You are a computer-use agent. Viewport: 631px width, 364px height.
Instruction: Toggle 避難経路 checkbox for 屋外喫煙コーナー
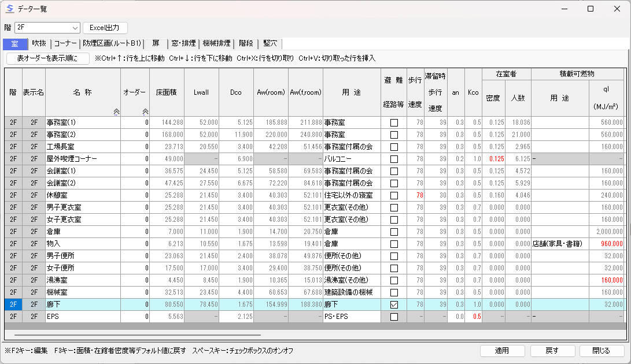[x=394, y=159]
